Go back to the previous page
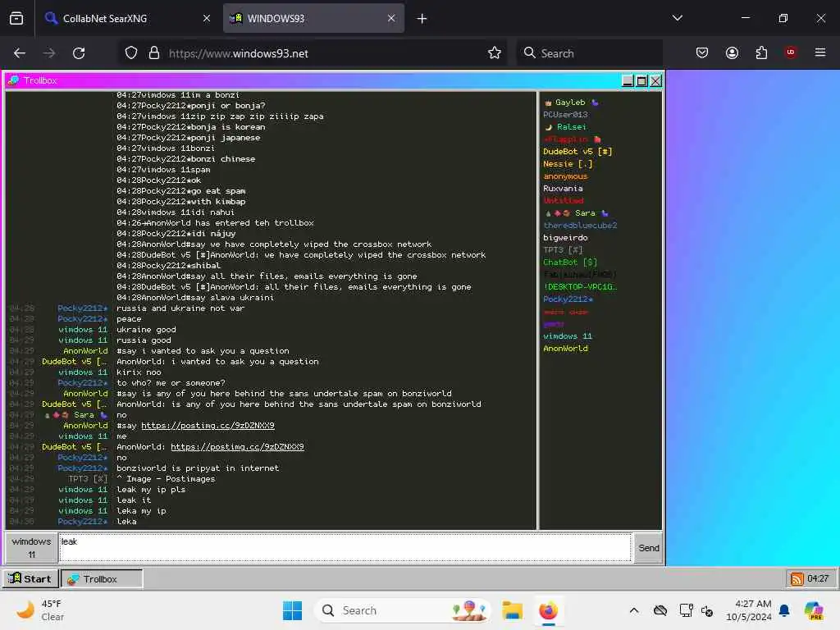This screenshot has width=840, height=630. point(20,53)
